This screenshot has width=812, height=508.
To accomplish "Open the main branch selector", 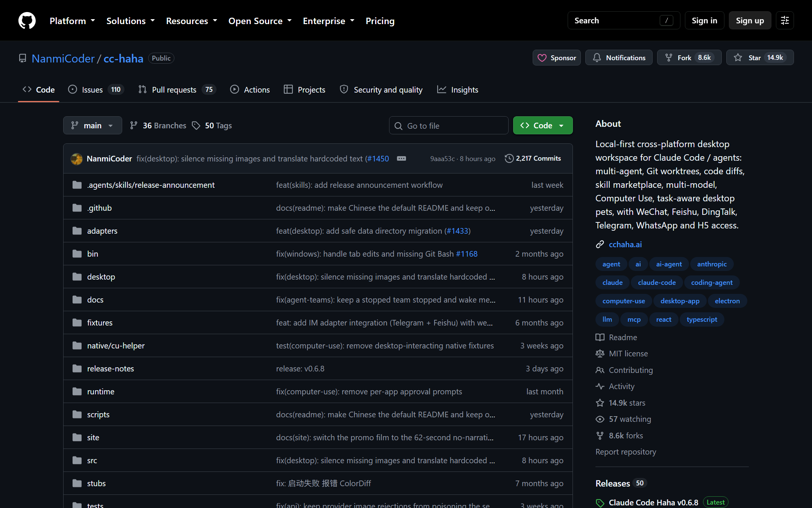I will 92,125.
